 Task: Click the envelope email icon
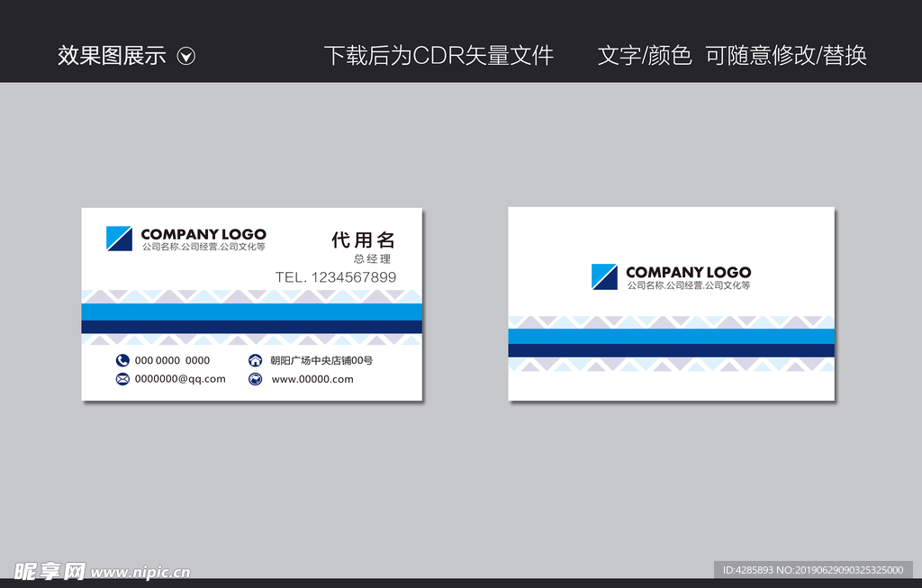[122, 379]
